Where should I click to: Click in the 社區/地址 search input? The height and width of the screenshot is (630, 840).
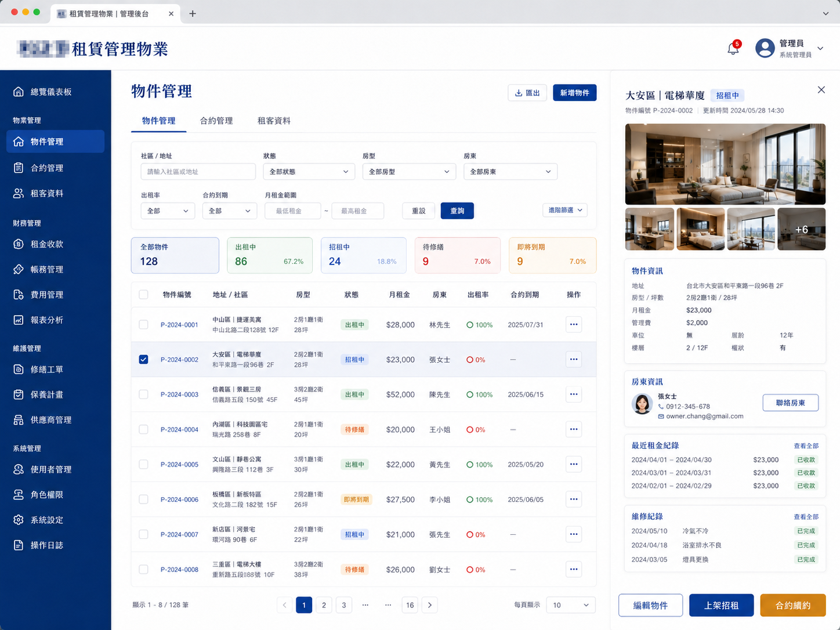(x=198, y=172)
